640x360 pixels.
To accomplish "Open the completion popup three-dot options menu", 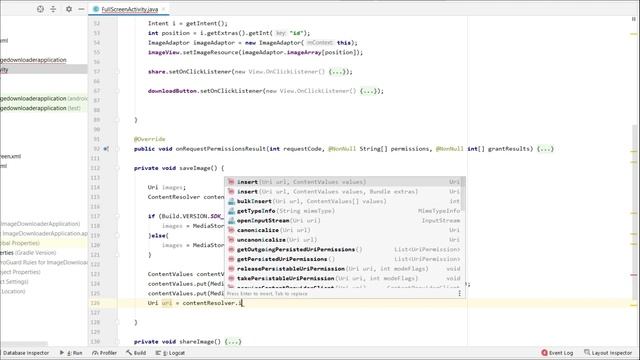I will [x=460, y=293].
